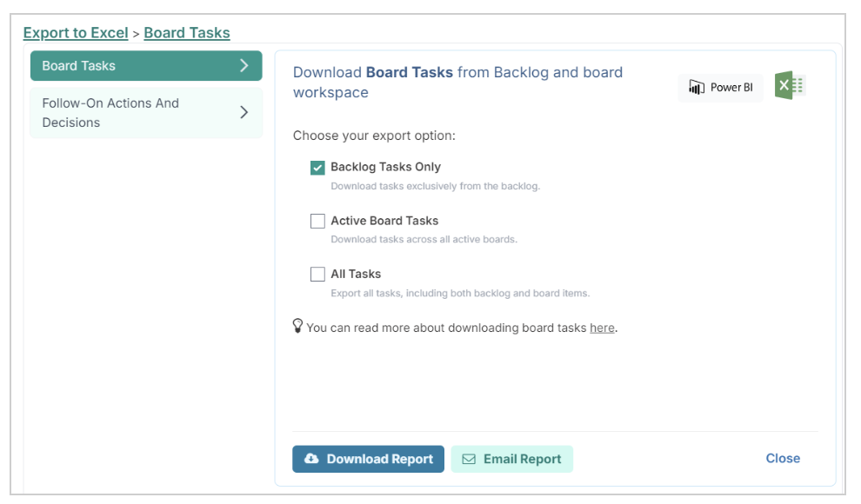Viewport: 861px width, 504px height.
Task: Click the cloud download icon
Action: (x=311, y=459)
